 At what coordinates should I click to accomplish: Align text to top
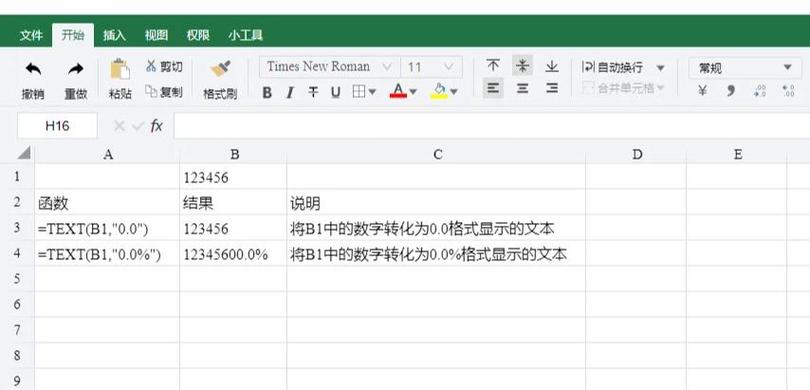[x=493, y=66]
